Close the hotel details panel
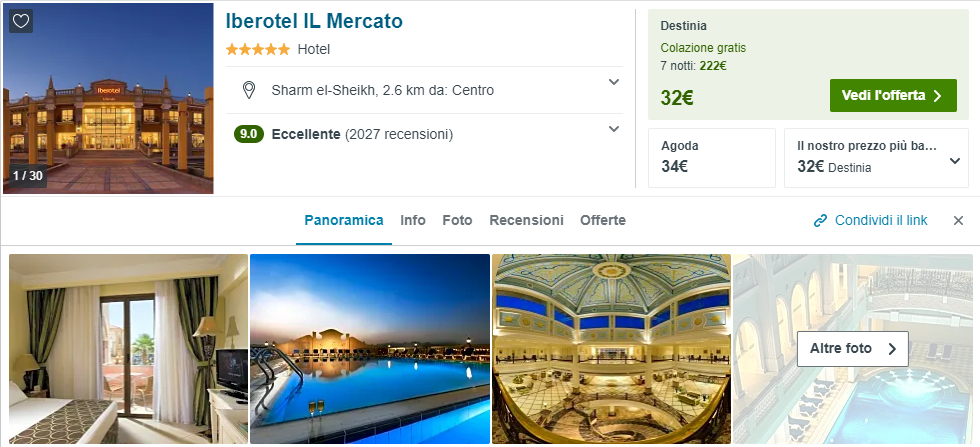The height and width of the screenshot is (447, 980). point(958,221)
